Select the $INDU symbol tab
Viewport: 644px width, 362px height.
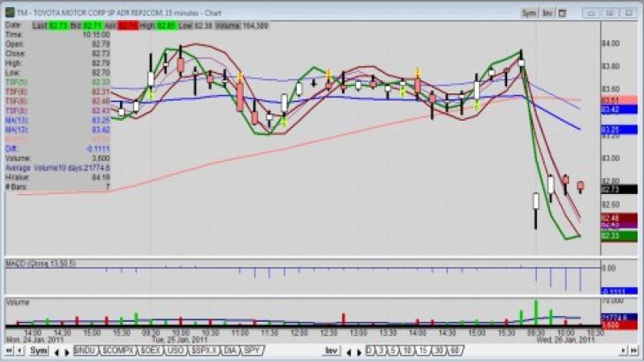pyautogui.click(x=85, y=352)
